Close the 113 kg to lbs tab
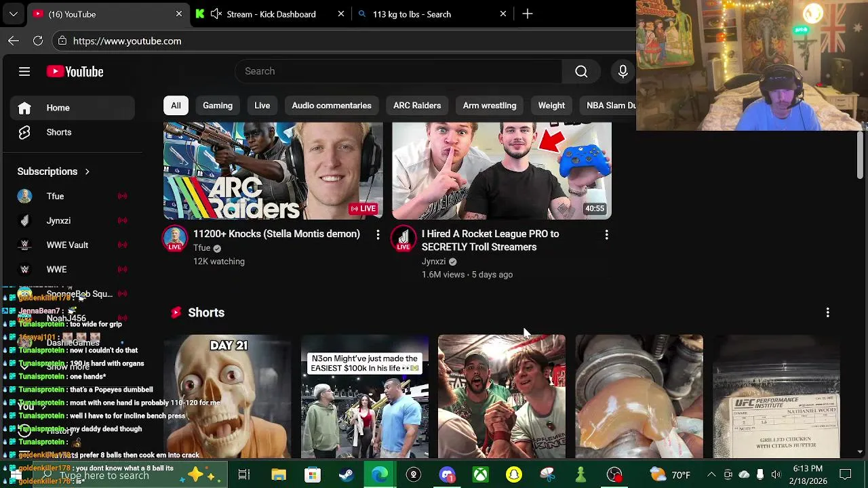Image resolution: width=868 pixels, height=488 pixels. point(503,14)
